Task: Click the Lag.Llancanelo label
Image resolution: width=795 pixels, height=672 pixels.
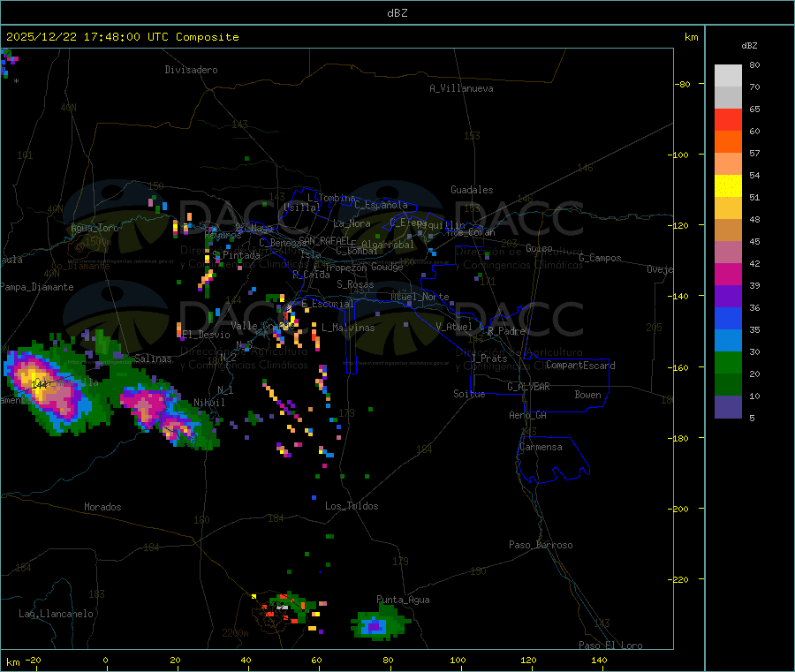Action: tap(56, 614)
